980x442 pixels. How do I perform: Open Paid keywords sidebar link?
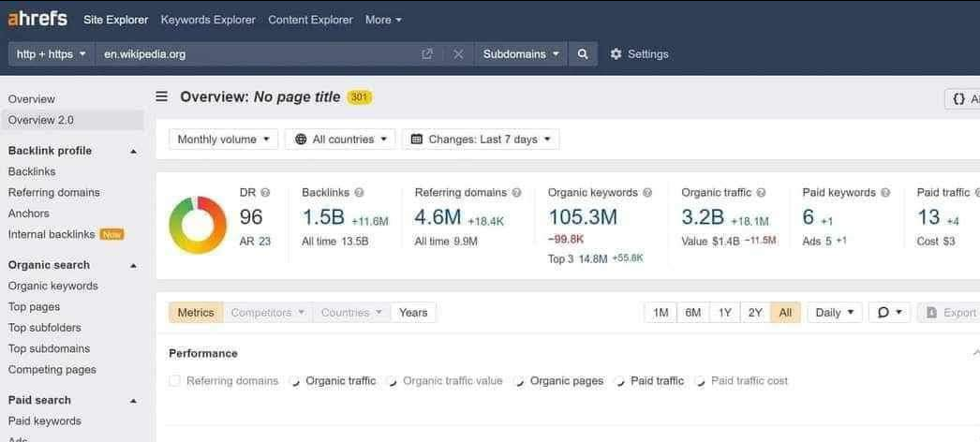[x=44, y=421]
